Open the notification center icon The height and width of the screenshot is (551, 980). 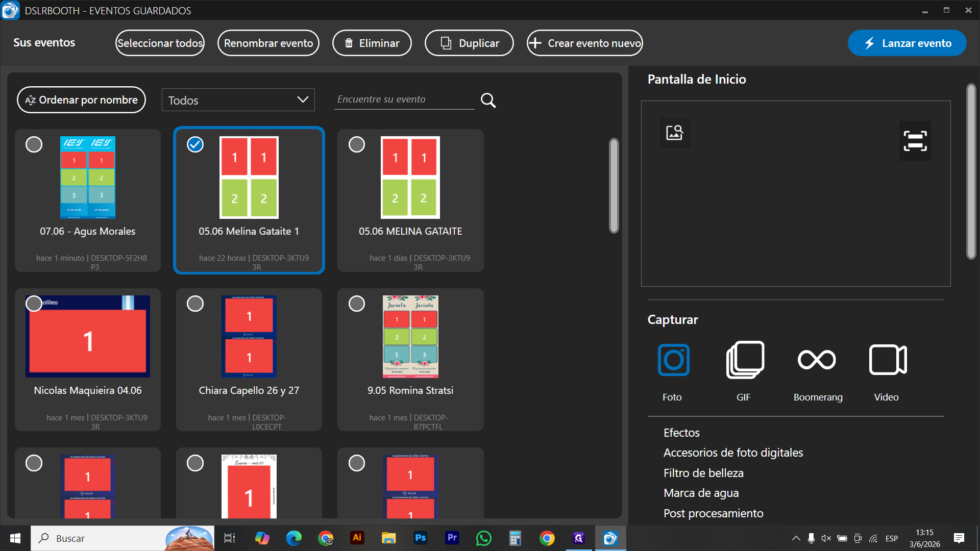[x=959, y=538]
